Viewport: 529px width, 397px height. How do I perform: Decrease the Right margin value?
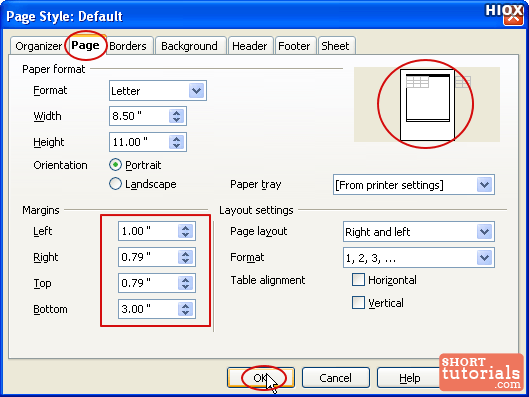[186, 261]
